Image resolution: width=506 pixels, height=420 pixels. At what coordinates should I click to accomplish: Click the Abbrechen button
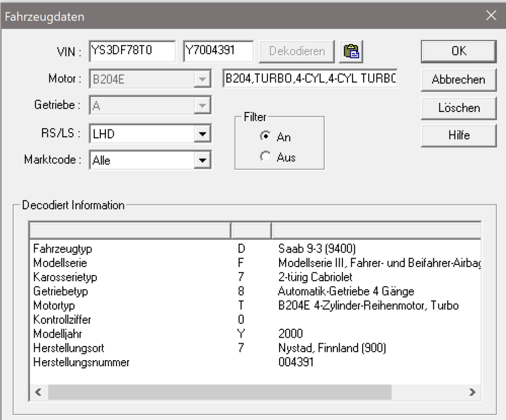point(458,80)
